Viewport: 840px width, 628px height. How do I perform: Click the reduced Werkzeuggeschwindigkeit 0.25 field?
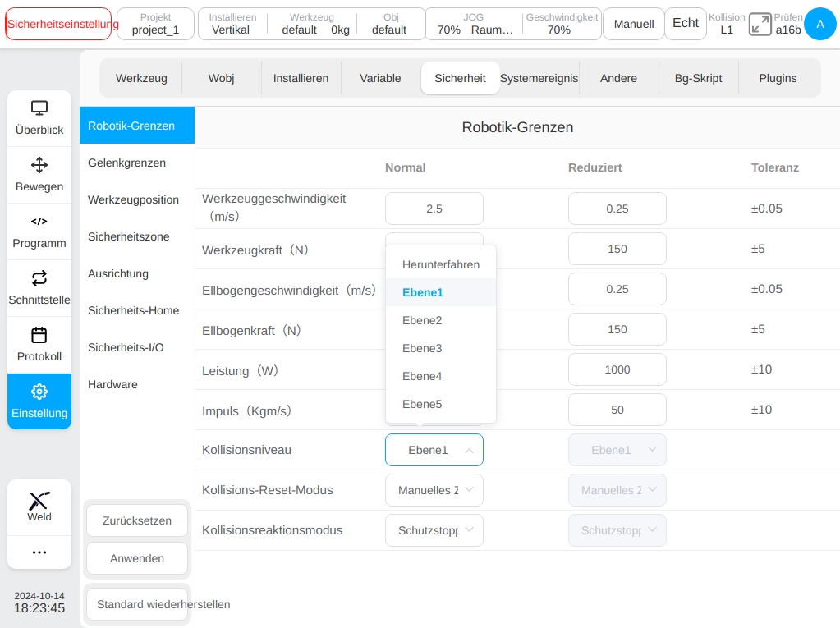[x=617, y=209]
